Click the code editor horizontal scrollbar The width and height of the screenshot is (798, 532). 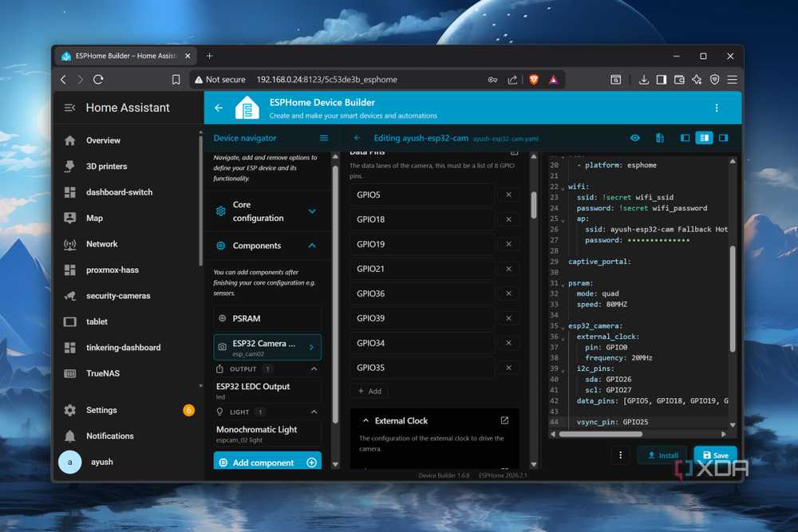click(x=601, y=435)
